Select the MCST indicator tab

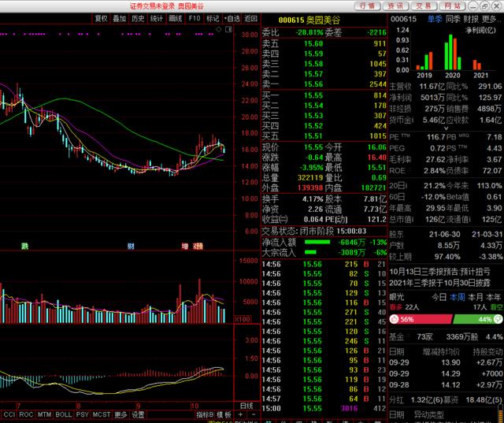tap(102, 414)
